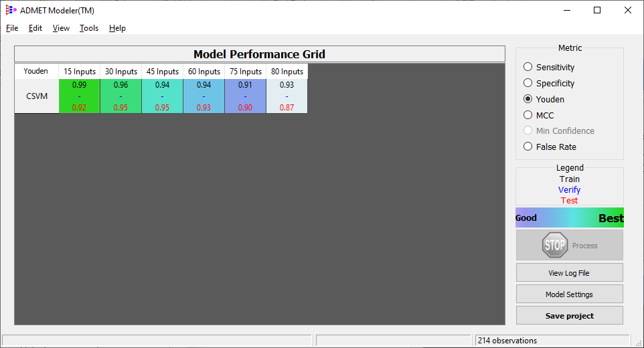Select the CSVM 45 Inputs model cell

(x=162, y=96)
